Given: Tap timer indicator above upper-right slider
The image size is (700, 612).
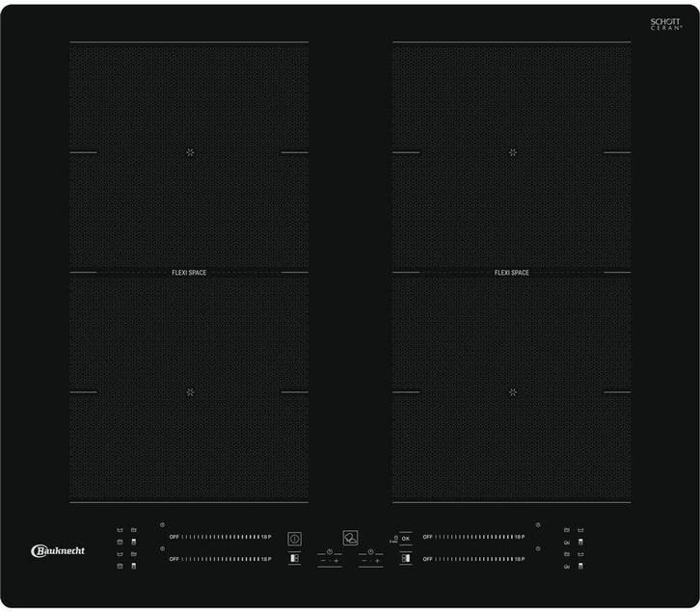Looking at the screenshot, I should pyautogui.click(x=538, y=525).
